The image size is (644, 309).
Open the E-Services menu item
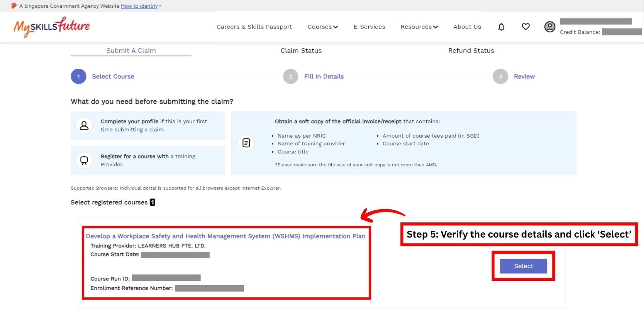(369, 27)
